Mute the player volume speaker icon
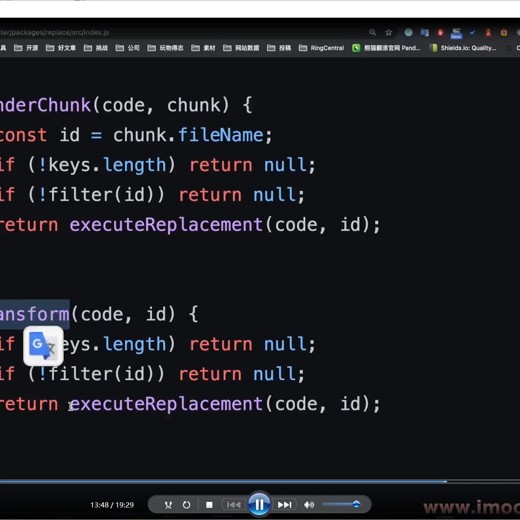Screen dimensions: 520x520 (309, 505)
